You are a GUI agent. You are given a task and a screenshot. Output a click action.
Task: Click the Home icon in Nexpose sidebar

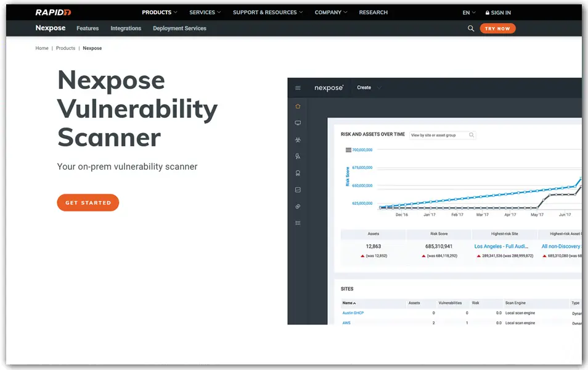(298, 106)
